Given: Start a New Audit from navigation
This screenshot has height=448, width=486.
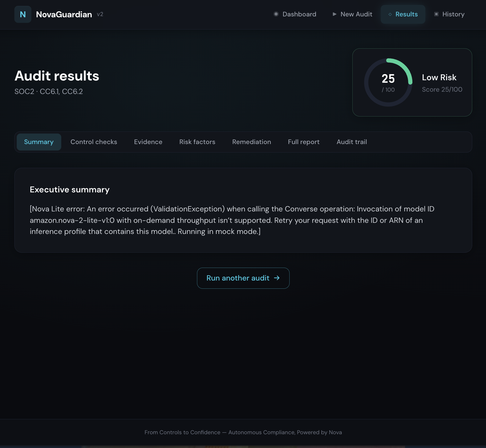Looking at the screenshot, I should (x=352, y=14).
